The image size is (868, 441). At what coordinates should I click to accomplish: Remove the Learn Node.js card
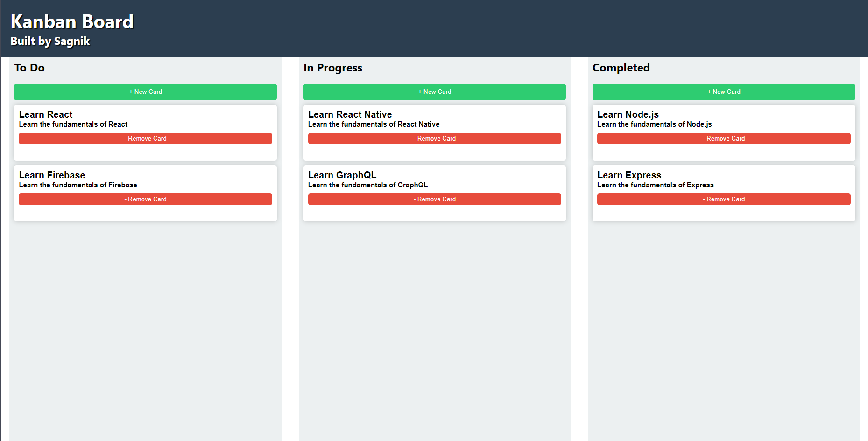(x=724, y=139)
